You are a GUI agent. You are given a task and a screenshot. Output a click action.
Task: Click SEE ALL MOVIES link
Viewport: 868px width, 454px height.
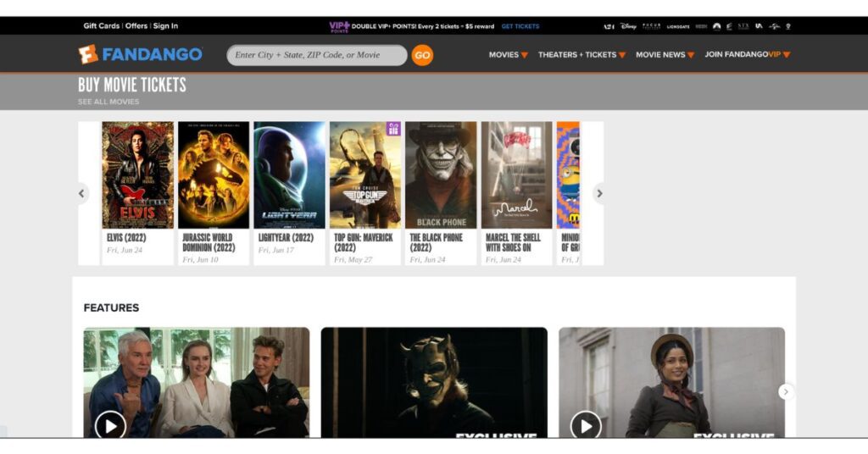click(108, 102)
